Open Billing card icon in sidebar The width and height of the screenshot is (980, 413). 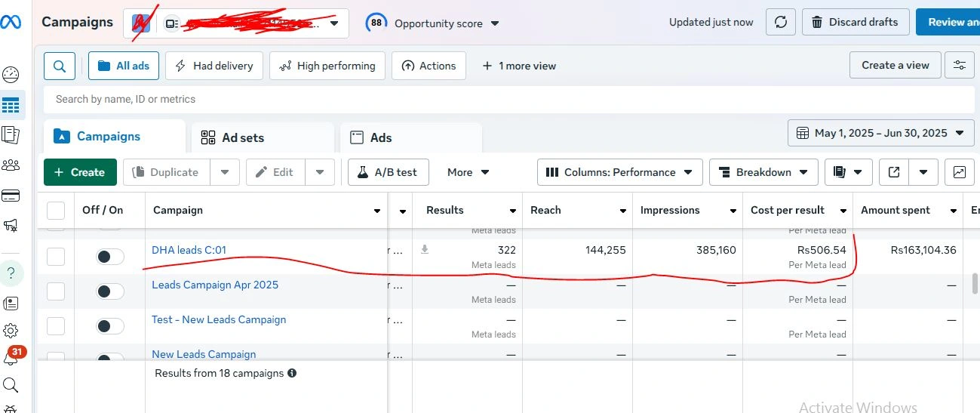pyautogui.click(x=11, y=196)
